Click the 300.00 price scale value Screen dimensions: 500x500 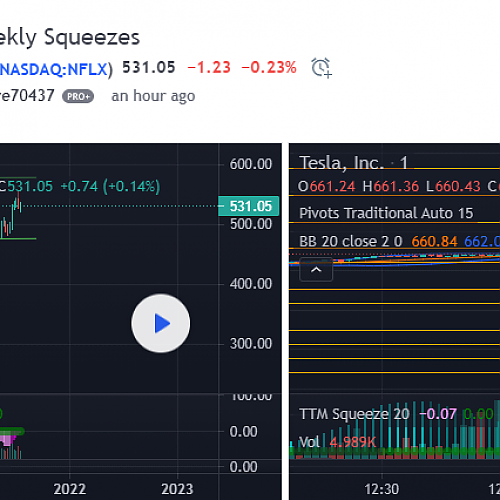[x=251, y=344]
